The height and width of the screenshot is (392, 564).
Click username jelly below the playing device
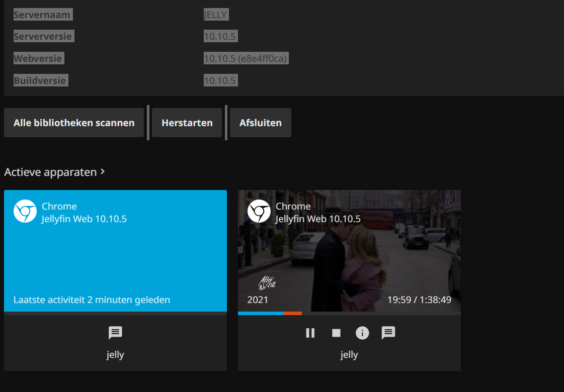(349, 355)
